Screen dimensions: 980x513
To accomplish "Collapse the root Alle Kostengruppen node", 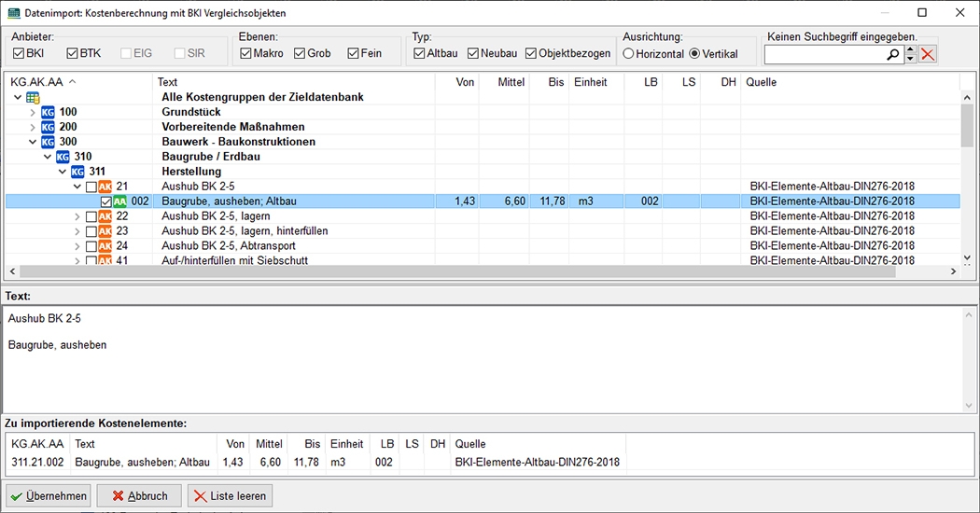I will [18, 98].
